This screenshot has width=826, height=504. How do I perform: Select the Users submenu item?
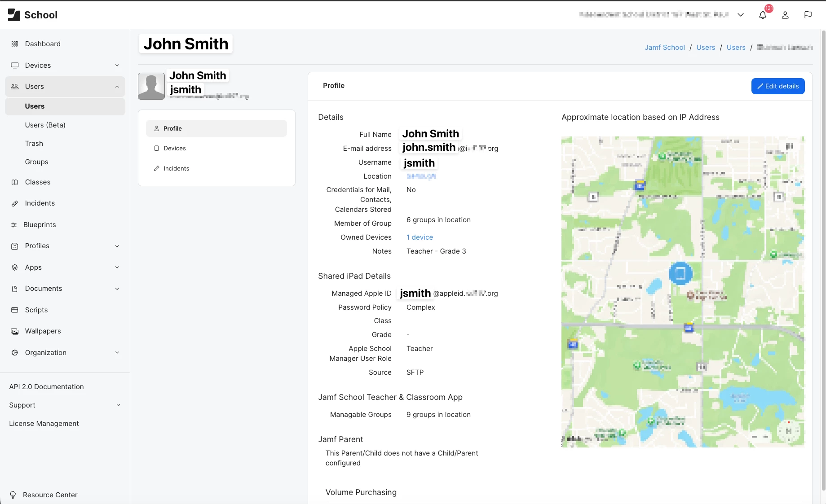pyautogui.click(x=65, y=106)
